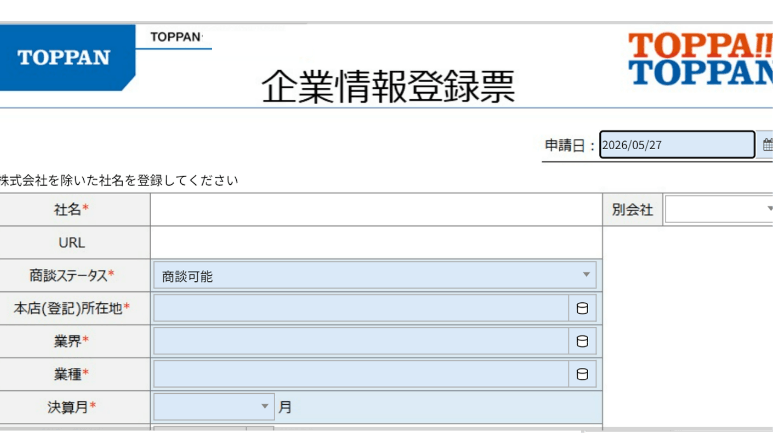Click the 業界 row label

click(x=71, y=341)
